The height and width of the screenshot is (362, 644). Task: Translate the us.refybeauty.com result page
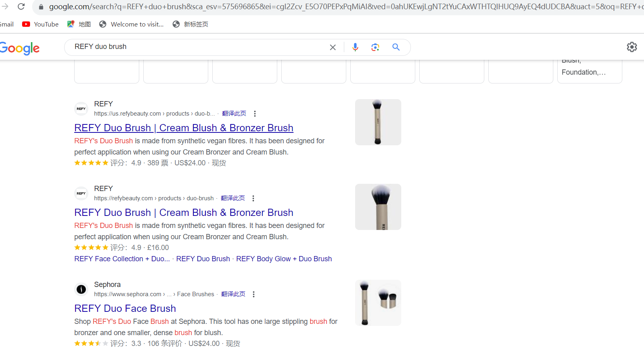pos(234,114)
